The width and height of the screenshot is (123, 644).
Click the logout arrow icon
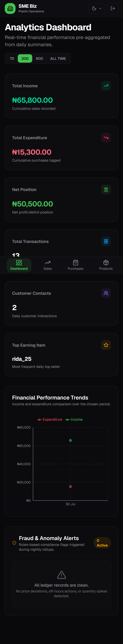(113, 8)
